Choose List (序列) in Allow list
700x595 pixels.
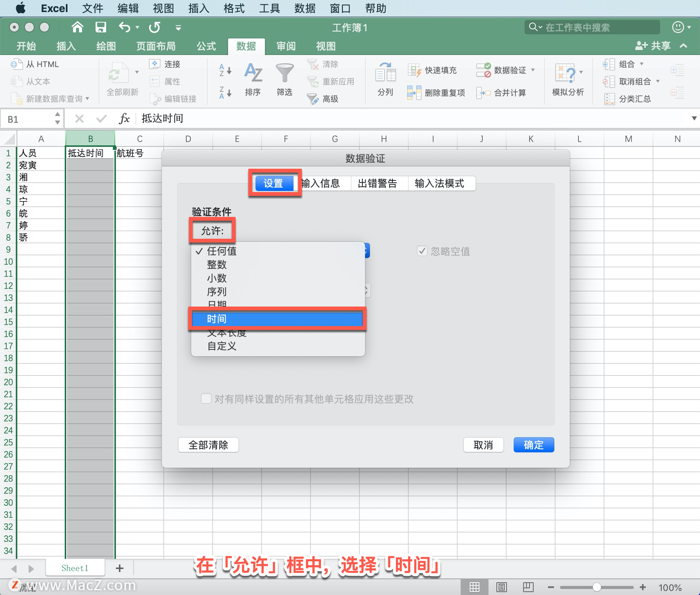point(278,292)
